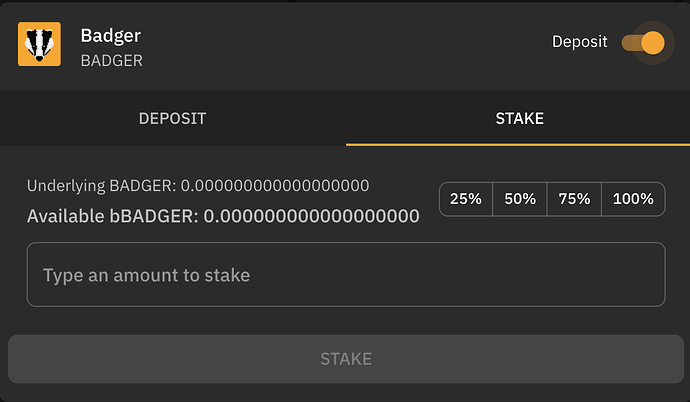The height and width of the screenshot is (402, 690).
Task: Click the Available bBADGER zero balance value
Action: pos(311,215)
